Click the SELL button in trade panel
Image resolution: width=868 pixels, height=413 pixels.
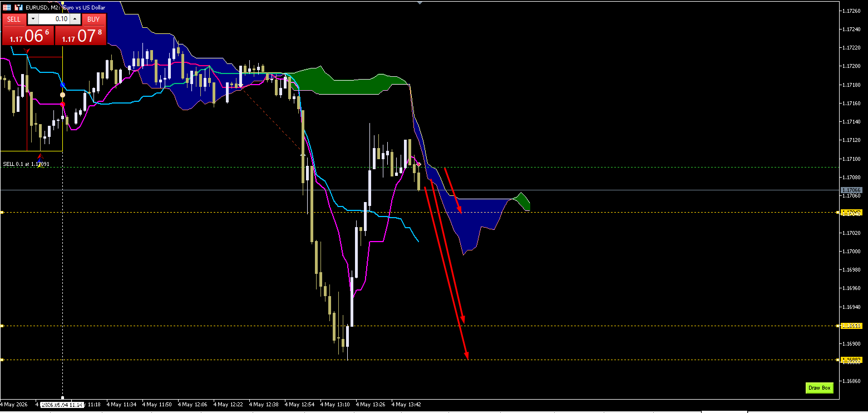pyautogui.click(x=14, y=19)
